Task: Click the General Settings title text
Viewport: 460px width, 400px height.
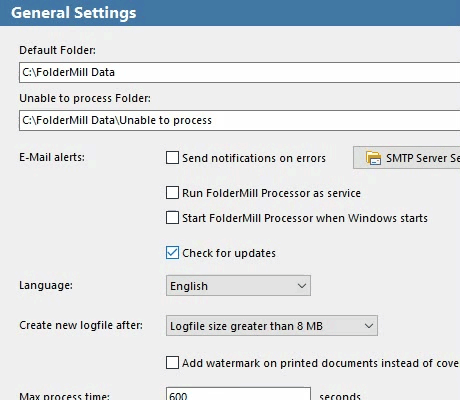Action: tap(74, 13)
